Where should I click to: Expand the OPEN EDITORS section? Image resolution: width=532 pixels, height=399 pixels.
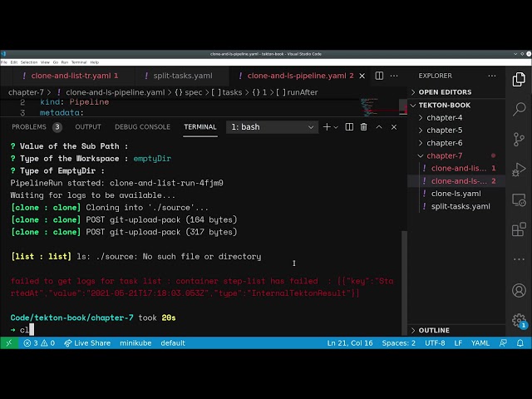tap(456, 92)
